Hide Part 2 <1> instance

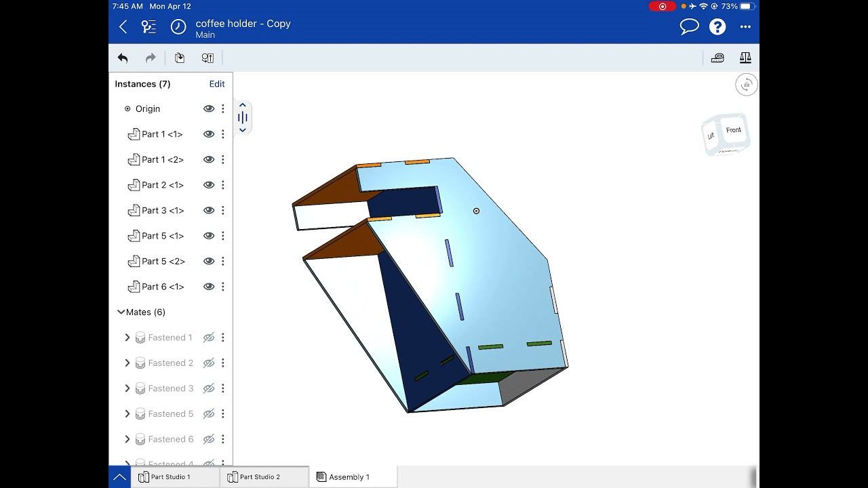pos(209,185)
